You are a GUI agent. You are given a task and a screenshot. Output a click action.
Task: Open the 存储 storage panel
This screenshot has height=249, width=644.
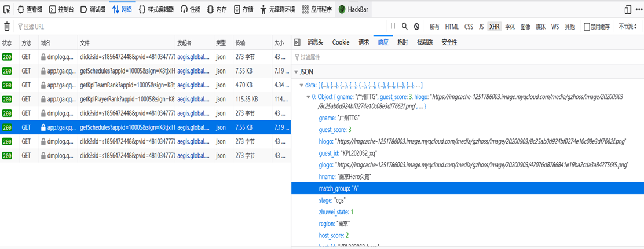click(x=243, y=9)
